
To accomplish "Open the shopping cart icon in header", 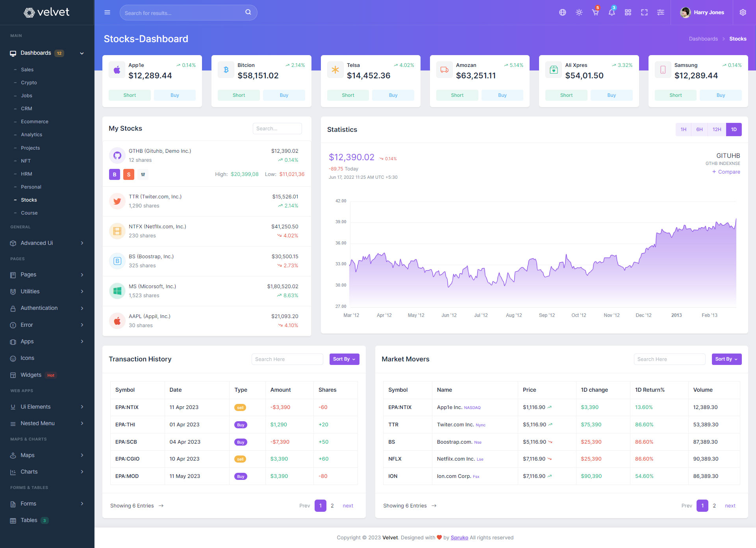I will coord(595,13).
